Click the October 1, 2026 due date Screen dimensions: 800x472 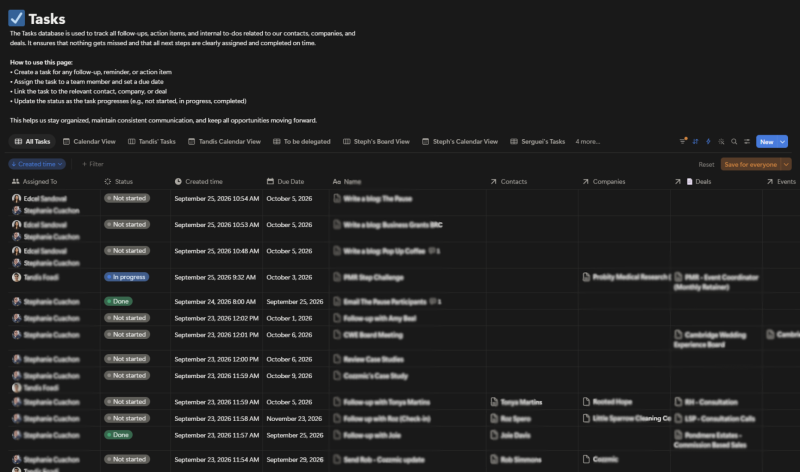(x=289, y=318)
